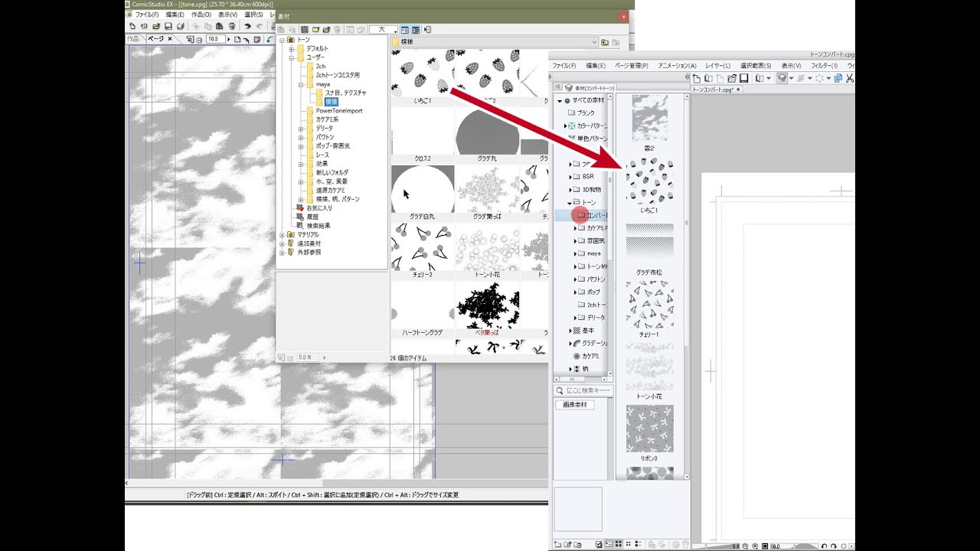The width and height of the screenshot is (980, 551).
Task: Open ページ管理(P) menu in Clip Studio
Action: click(x=631, y=66)
